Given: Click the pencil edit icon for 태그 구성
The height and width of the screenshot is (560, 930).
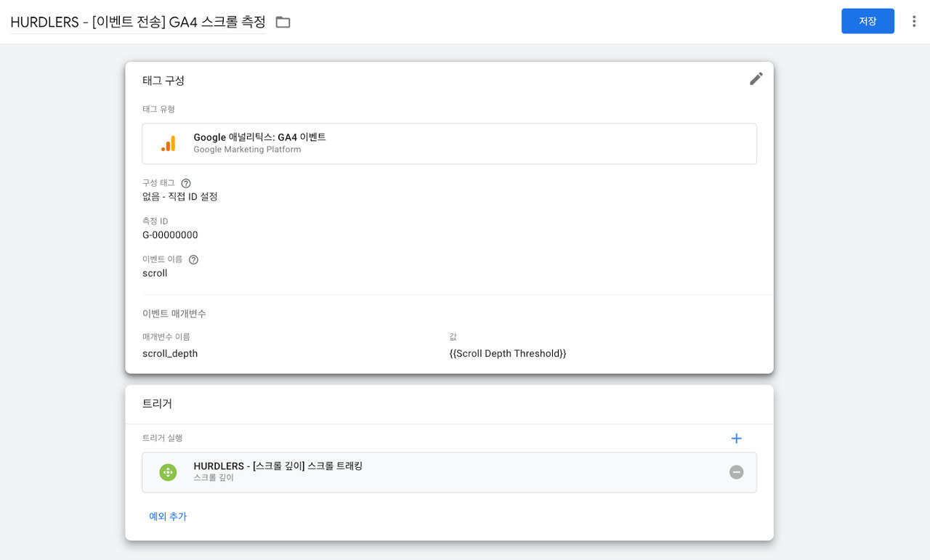Looking at the screenshot, I should [x=756, y=78].
